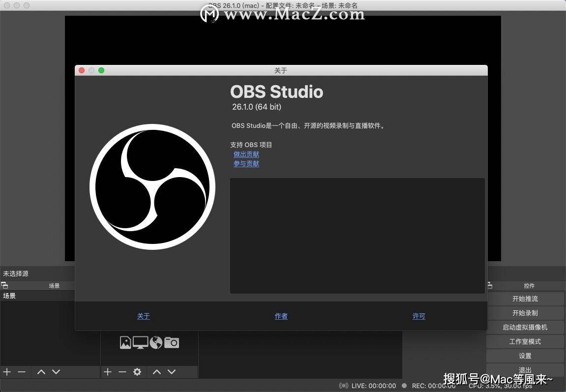Click the recording dot icon beside REC
Screen dimensions: 566x392
pos(404,386)
